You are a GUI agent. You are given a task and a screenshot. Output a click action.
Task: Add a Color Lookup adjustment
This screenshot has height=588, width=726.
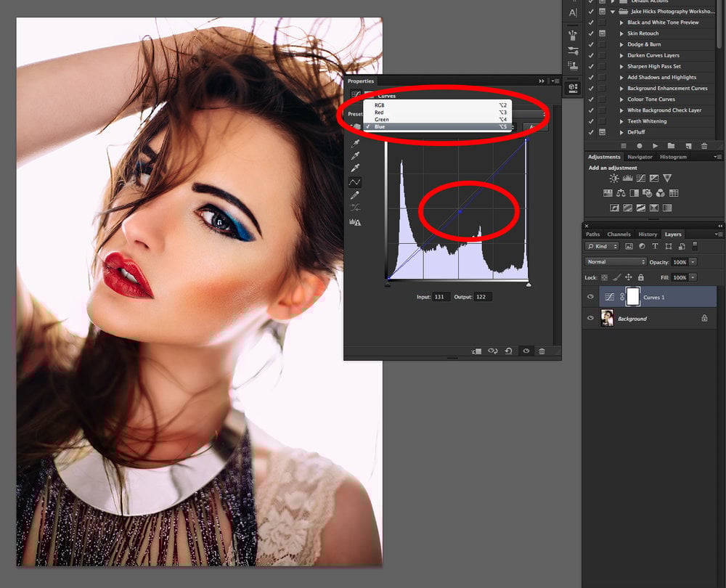(674, 193)
